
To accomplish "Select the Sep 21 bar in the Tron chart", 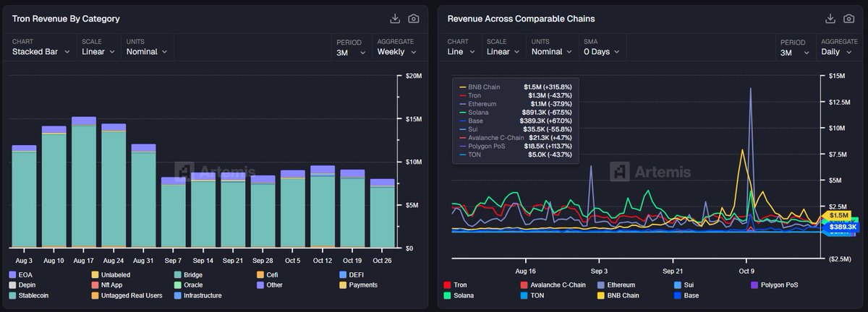I will tap(233, 212).
